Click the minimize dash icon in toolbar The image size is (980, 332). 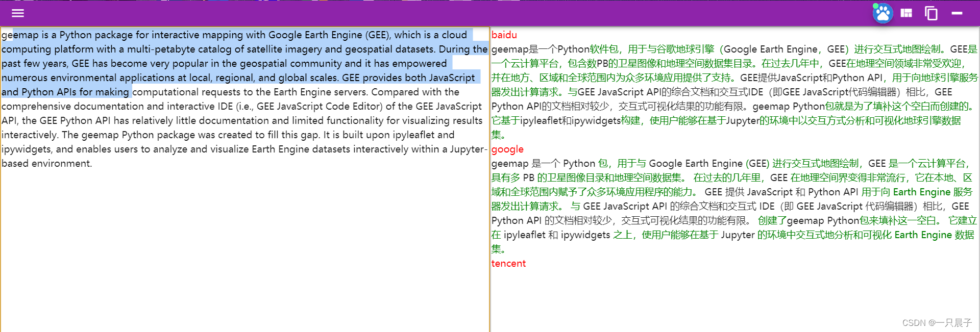(x=957, y=13)
